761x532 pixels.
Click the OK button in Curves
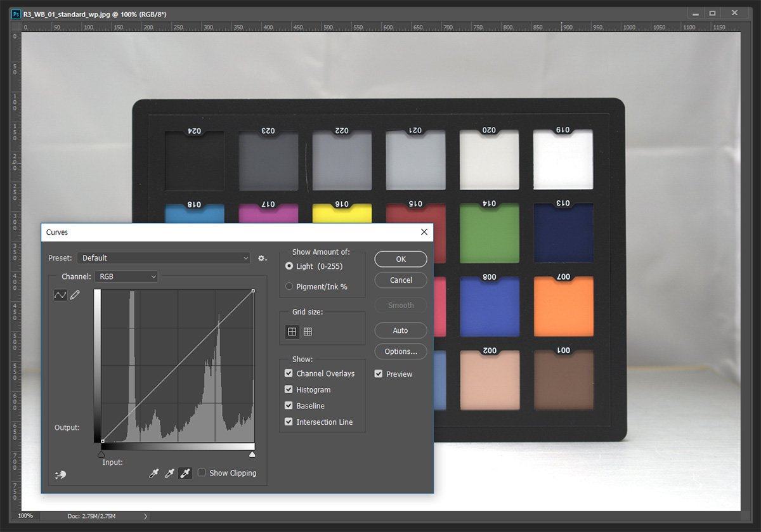(x=401, y=259)
